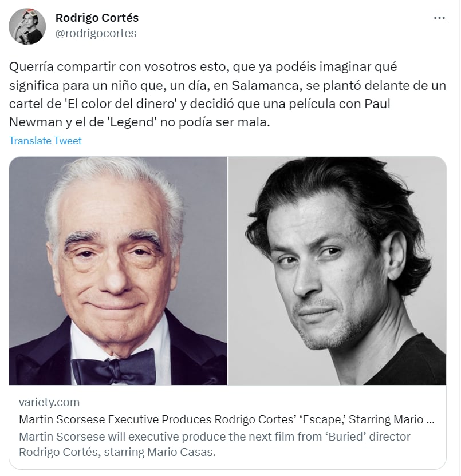The width and height of the screenshot is (461, 476).
Task: Click the Translate Tweet link
Action: click(x=45, y=141)
